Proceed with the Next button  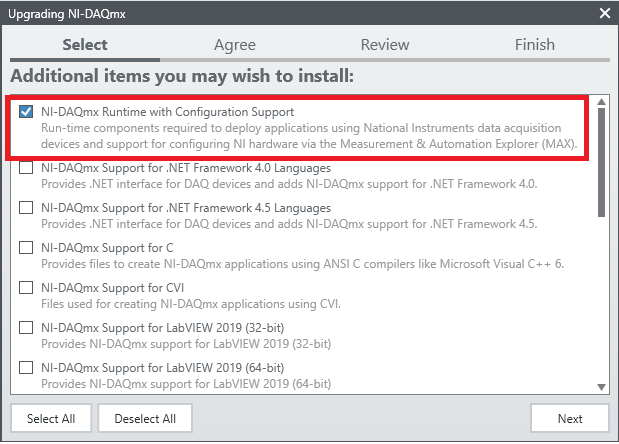569,418
